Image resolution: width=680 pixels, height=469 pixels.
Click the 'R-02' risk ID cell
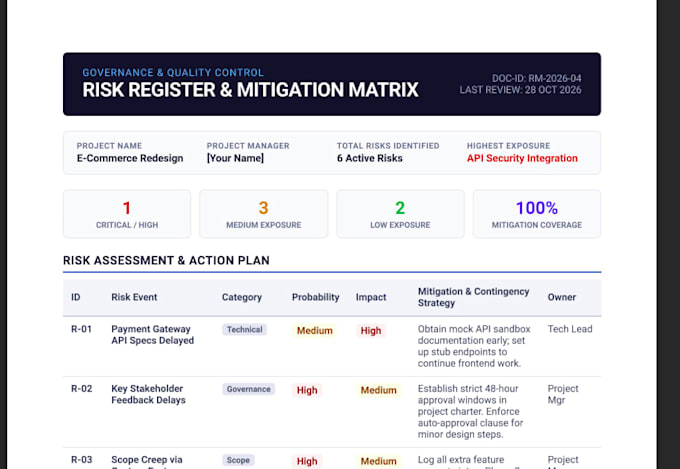pyautogui.click(x=82, y=388)
